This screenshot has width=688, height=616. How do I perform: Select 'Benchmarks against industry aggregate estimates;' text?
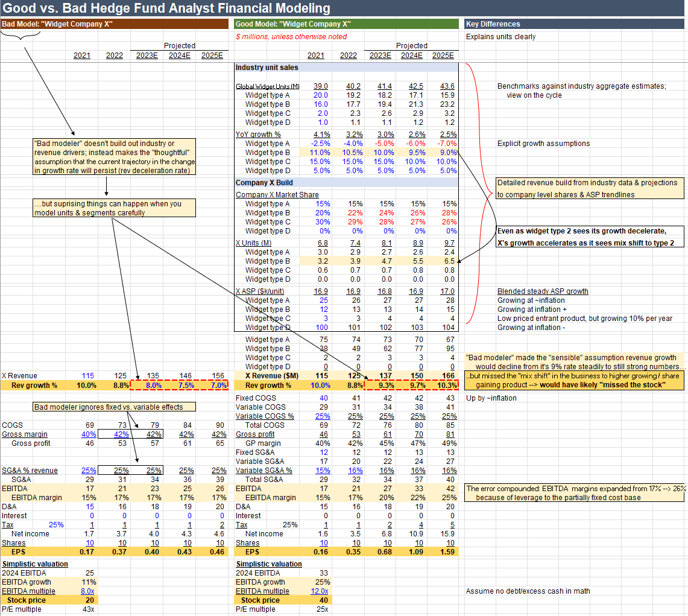(x=581, y=86)
